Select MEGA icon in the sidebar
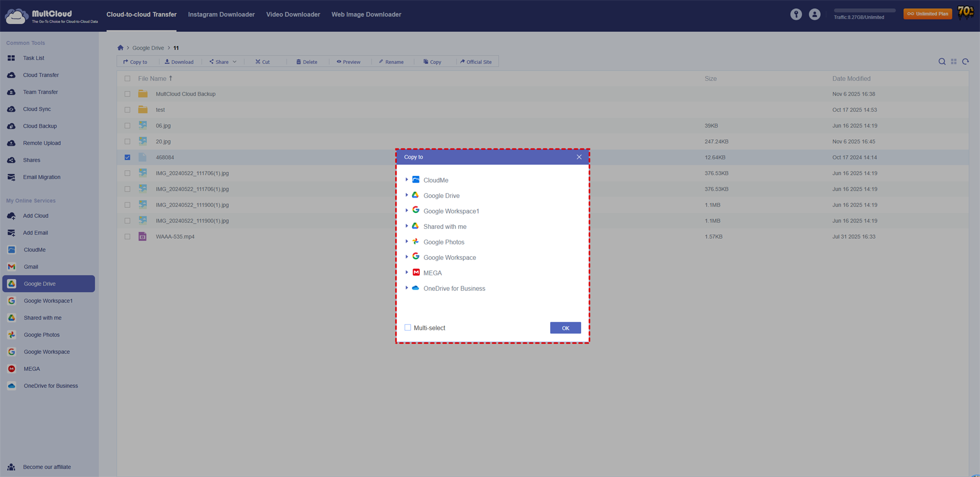980x477 pixels. tap(12, 369)
